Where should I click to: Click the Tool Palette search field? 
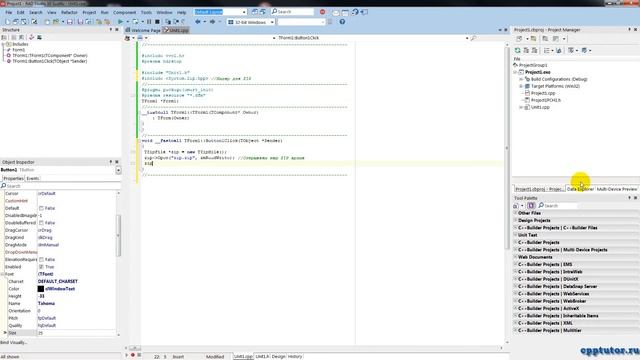coord(558,205)
